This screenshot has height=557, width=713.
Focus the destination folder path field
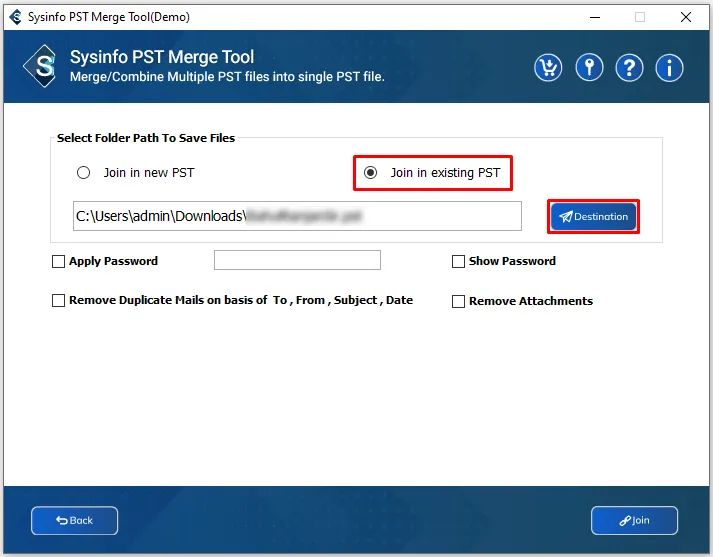coord(297,216)
